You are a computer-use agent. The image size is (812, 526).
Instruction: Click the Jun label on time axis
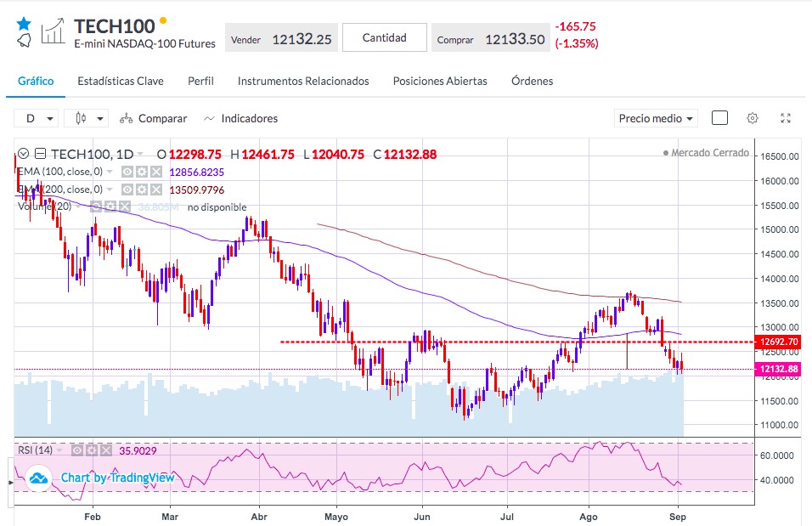pos(422,517)
